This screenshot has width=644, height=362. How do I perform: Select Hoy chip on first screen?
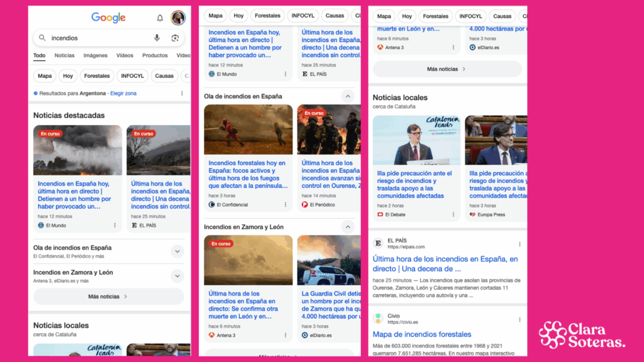pos(68,76)
